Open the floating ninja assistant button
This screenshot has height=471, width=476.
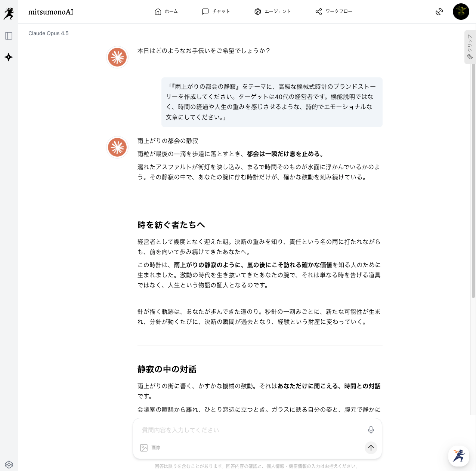pos(459,456)
